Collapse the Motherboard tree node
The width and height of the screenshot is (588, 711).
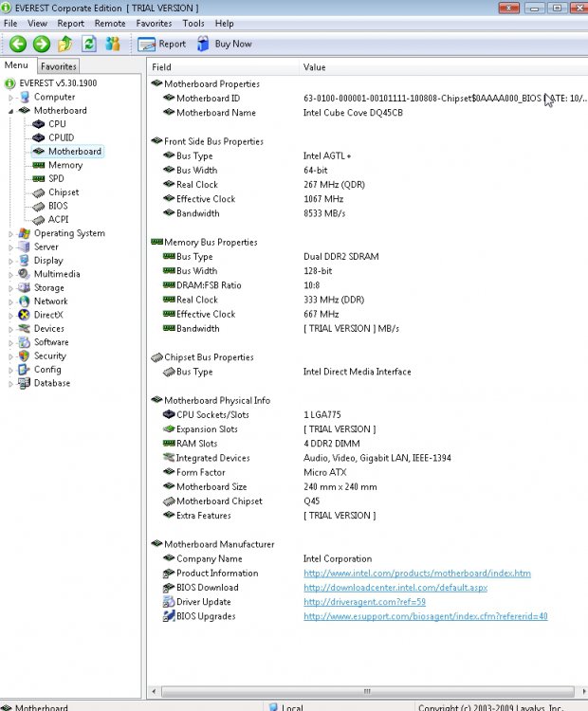point(10,111)
